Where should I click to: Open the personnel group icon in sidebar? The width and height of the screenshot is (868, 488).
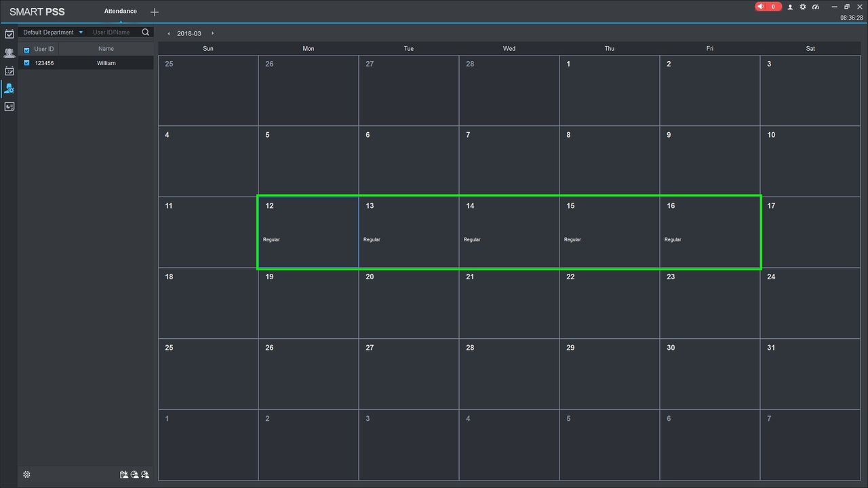click(9, 52)
